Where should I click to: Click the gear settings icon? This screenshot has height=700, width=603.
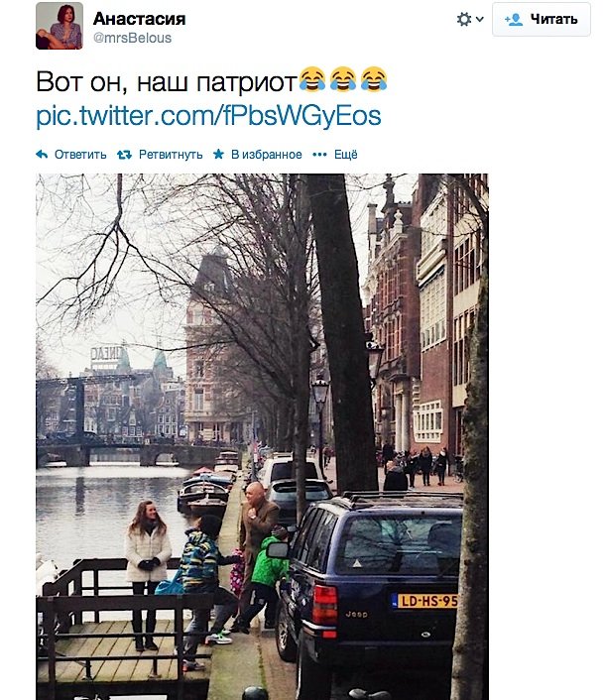pos(464,19)
